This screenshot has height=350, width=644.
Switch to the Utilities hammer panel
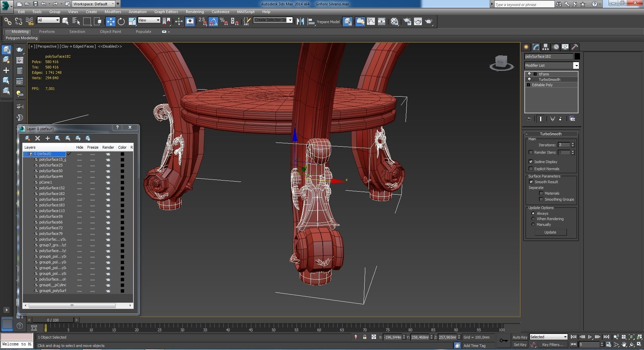tap(575, 47)
